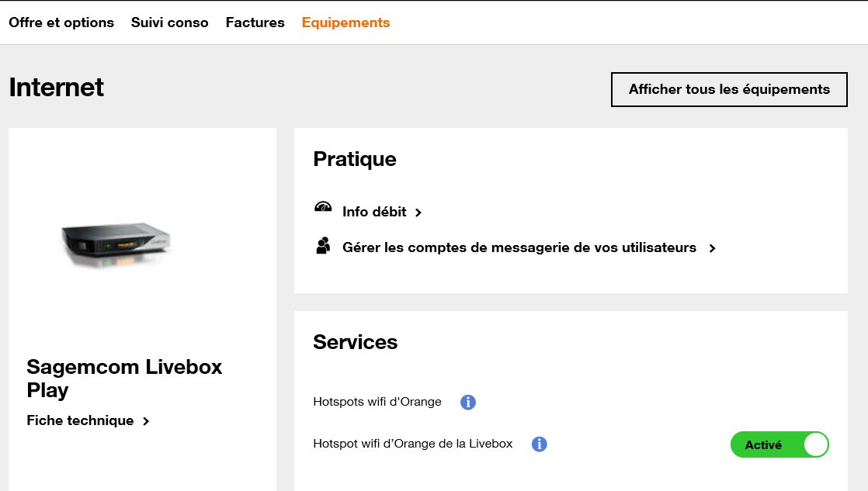Go to the Factures tab
This screenshot has height=491, width=868.
point(255,22)
